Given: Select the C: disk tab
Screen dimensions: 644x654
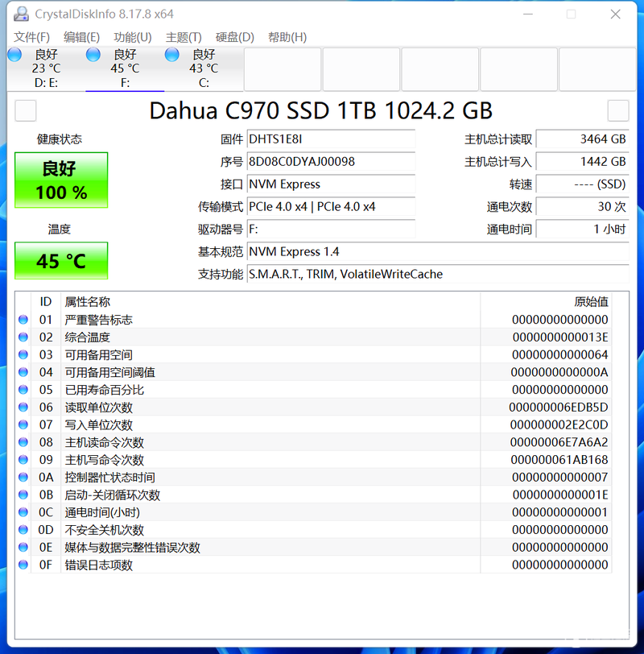Looking at the screenshot, I should pos(204,68).
